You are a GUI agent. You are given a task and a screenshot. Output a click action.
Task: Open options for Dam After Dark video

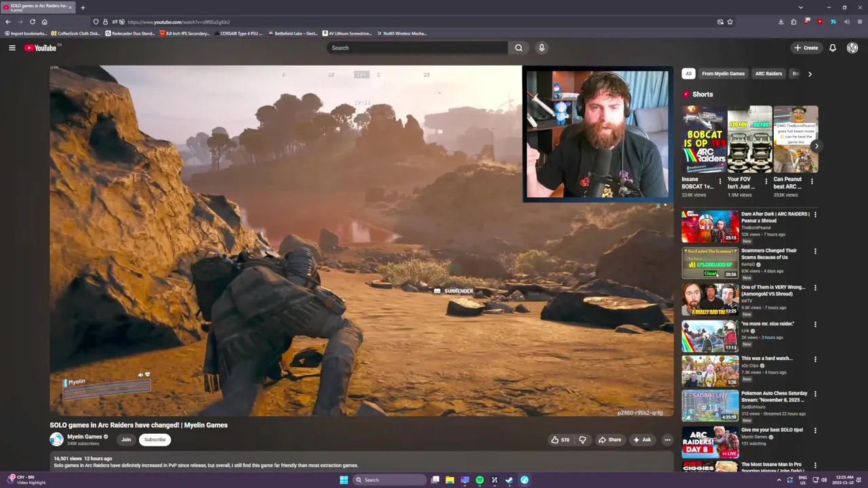(x=815, y=214)
